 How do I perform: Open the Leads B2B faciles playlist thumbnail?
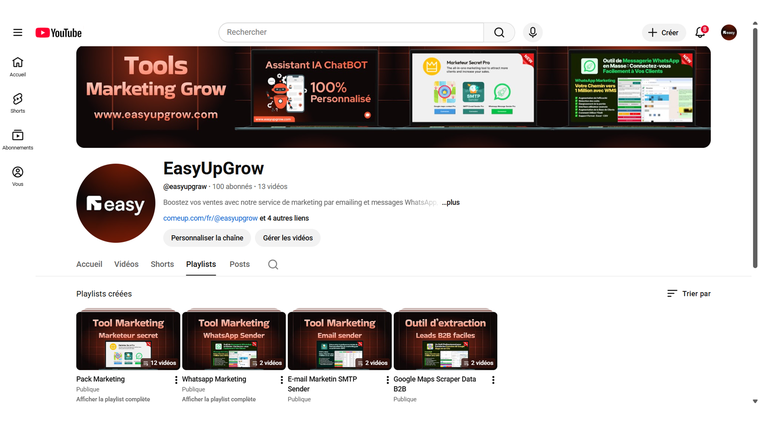(x=445, y=341)
